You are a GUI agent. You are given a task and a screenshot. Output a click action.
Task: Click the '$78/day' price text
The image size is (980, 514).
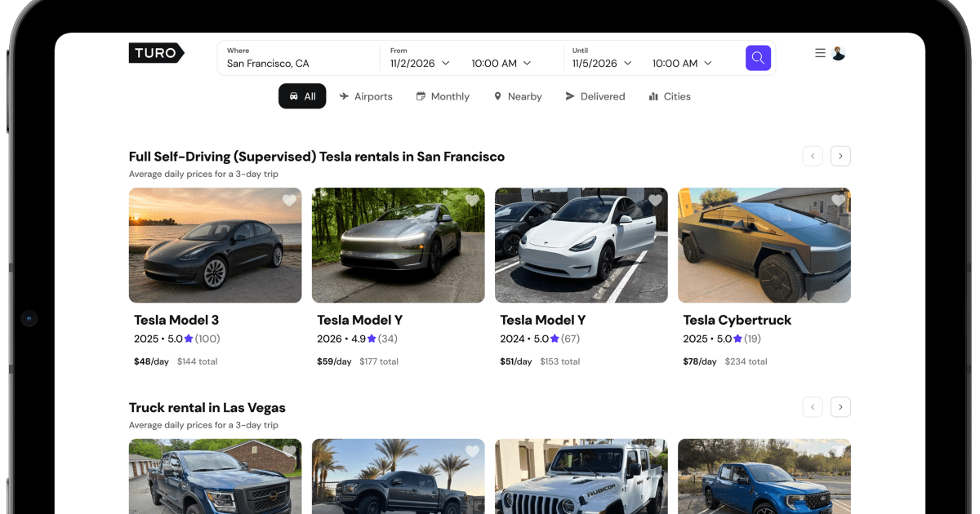[x=700, y=361]
